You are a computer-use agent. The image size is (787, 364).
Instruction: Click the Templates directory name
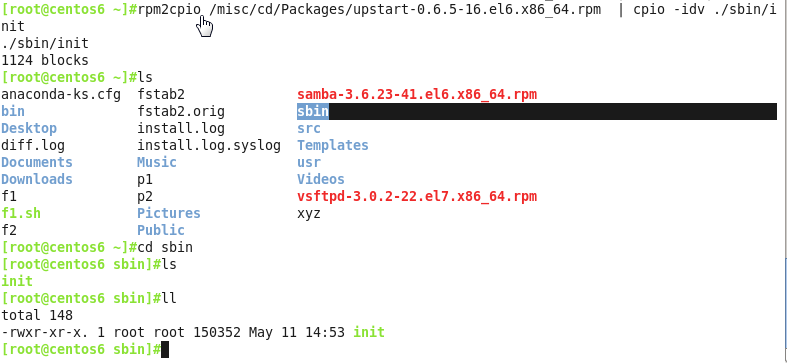pos(332,145)
